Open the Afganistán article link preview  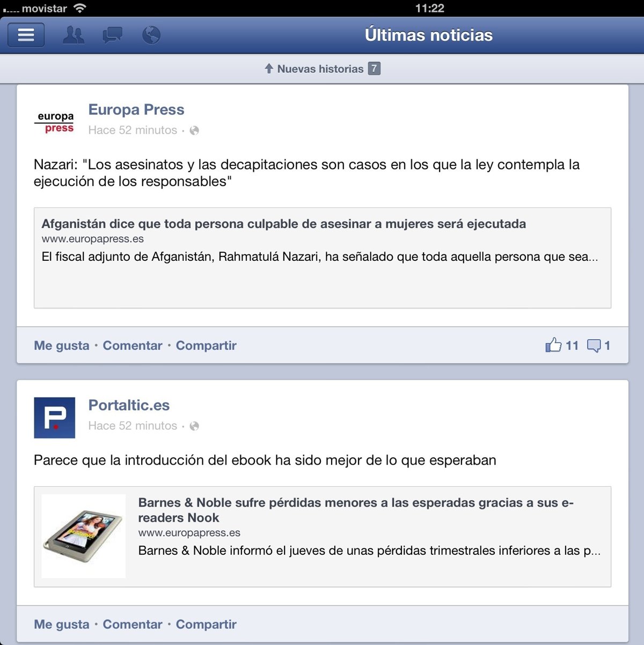(323, 258)
